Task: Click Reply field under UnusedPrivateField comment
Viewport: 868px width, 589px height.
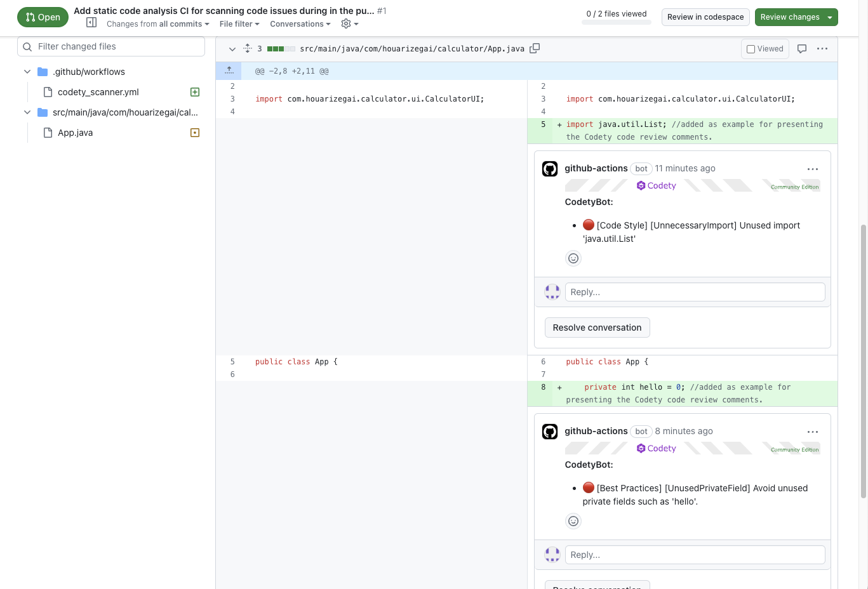Action: coord(695,555)
